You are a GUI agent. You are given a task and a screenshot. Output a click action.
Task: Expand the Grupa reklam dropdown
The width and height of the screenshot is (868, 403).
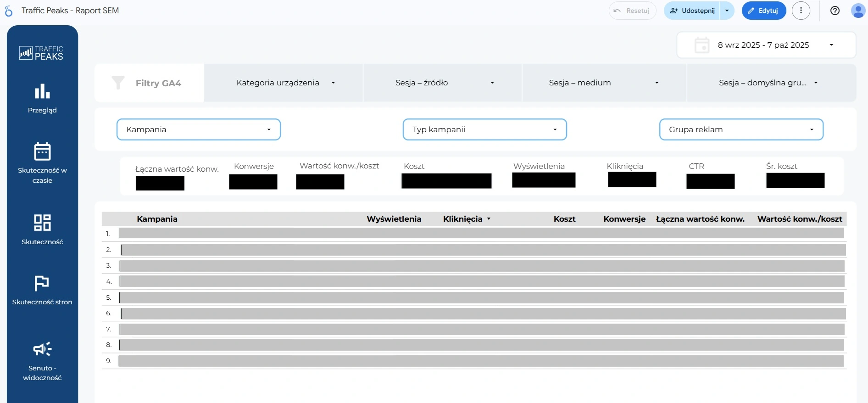tap(741, 129)
